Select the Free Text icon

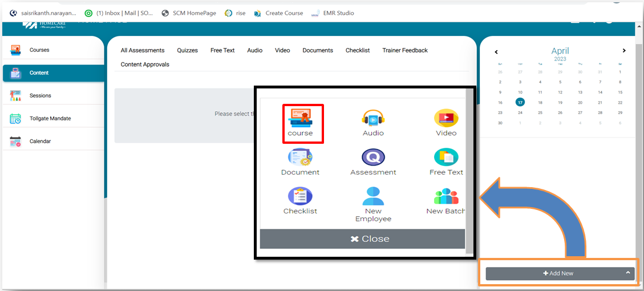point(445,157)
